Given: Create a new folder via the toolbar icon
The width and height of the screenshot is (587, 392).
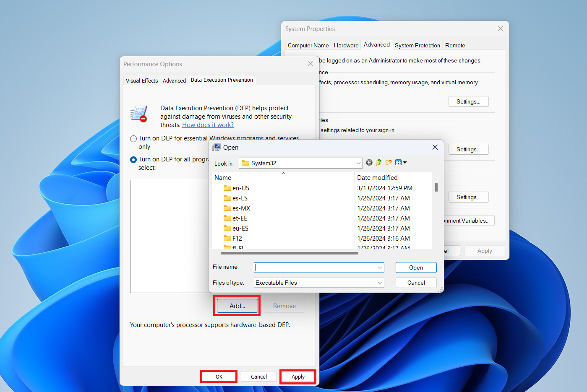Looking at the screenshot, I should click(x=388, y=162).
